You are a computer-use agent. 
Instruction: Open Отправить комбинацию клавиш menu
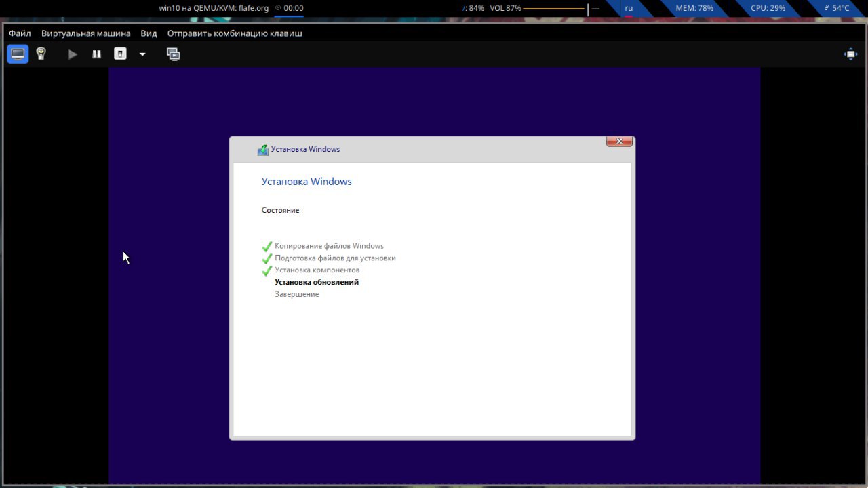click(x=235, y=33)
